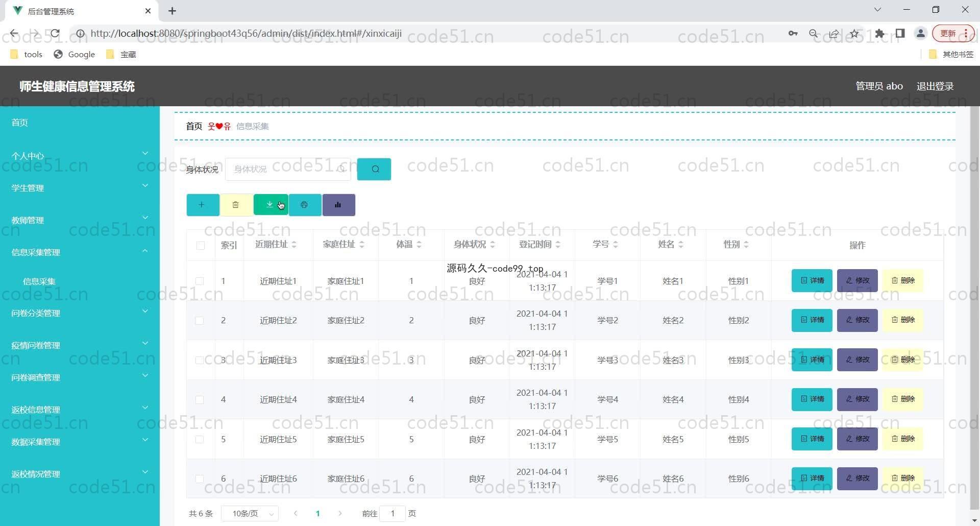Collapse 信息采集管理 sidebar menu
980x526 pixels.
[x=80, y=252]
